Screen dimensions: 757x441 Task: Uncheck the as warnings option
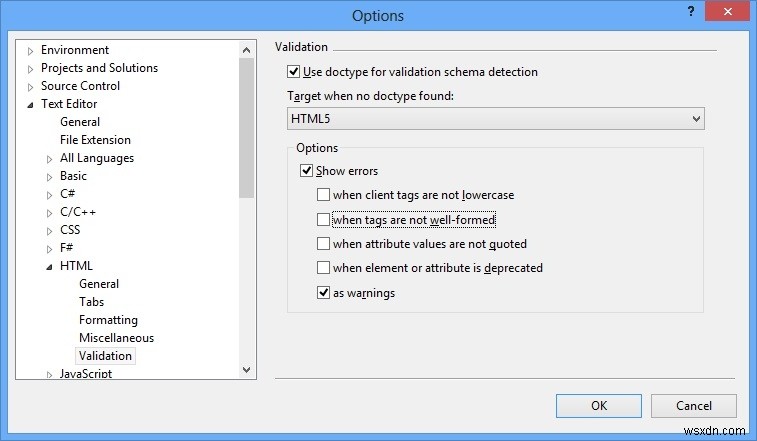[x=323, y=293]
